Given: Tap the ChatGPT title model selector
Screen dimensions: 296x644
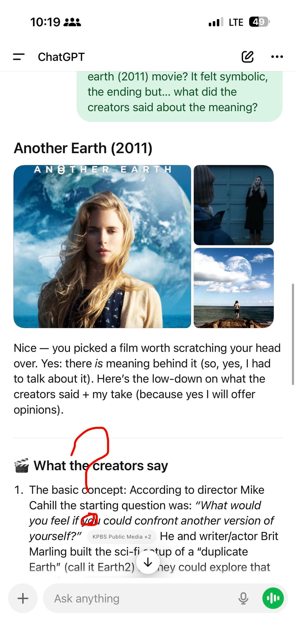Looking at the screenshot, I should pyautogui.click(x=61, y=57).
